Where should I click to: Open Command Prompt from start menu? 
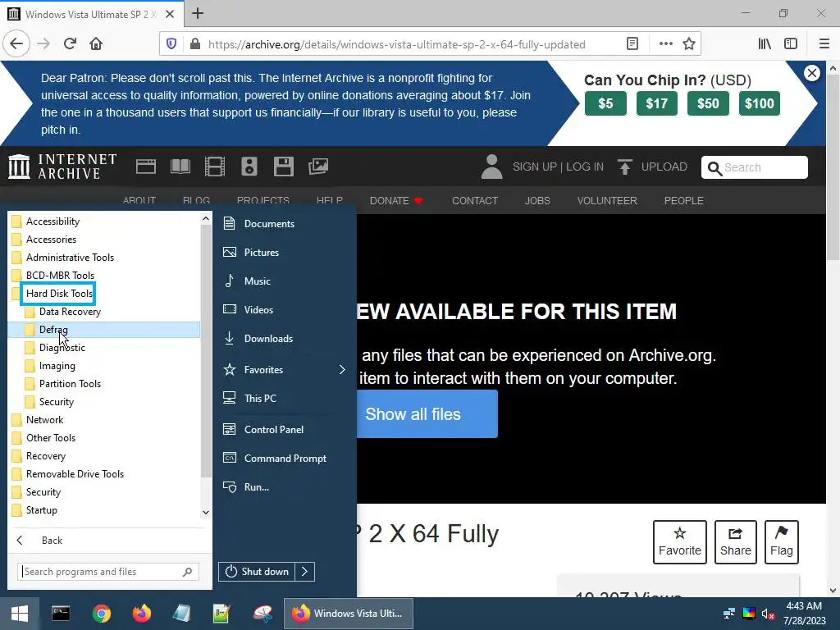coord(285,458)
